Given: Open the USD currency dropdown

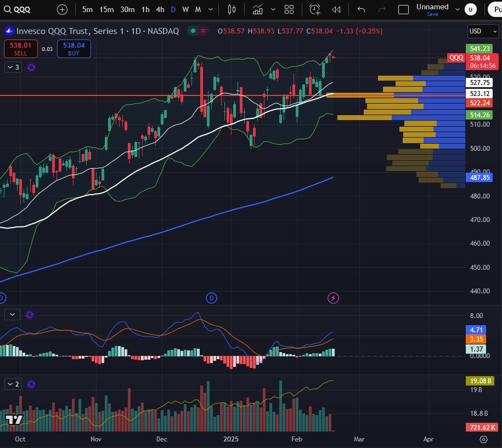Looking at the screenshot, I should (x=483, y=31).
